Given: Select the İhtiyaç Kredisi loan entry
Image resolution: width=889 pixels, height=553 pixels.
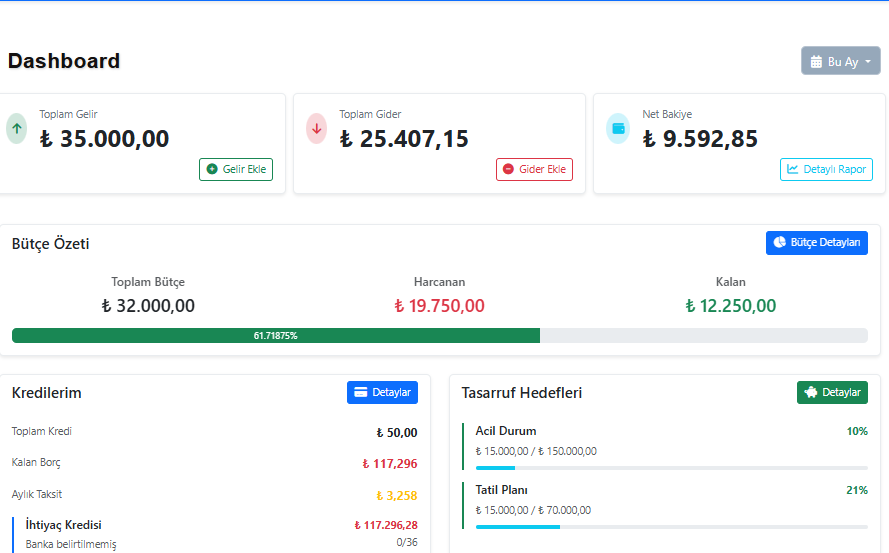Looking at the screenshot, I should 63,525.
